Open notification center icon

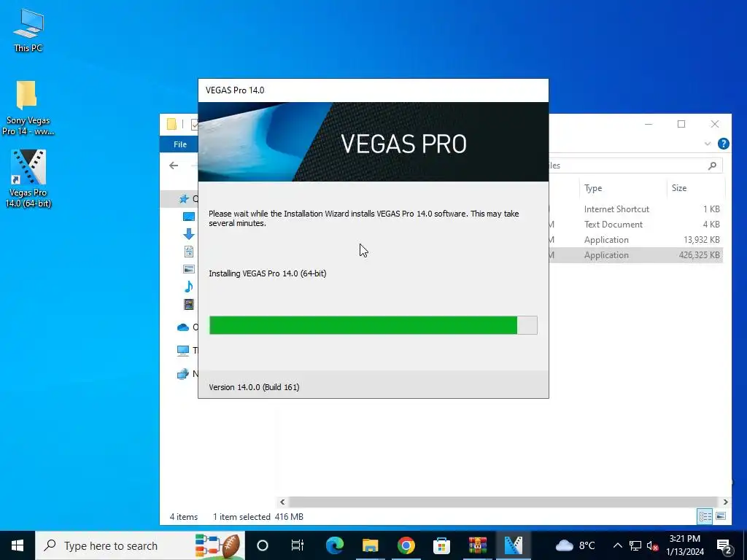click(x=724, y=545)
